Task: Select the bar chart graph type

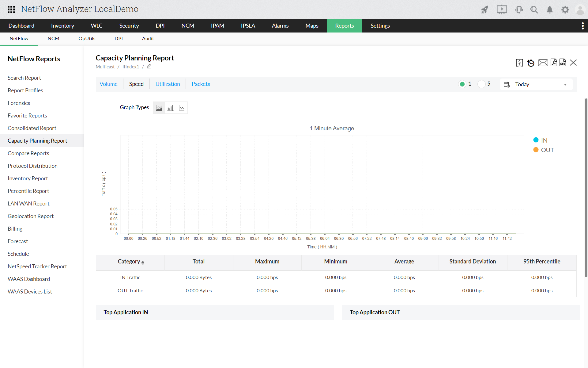Action: pos(170,108)
